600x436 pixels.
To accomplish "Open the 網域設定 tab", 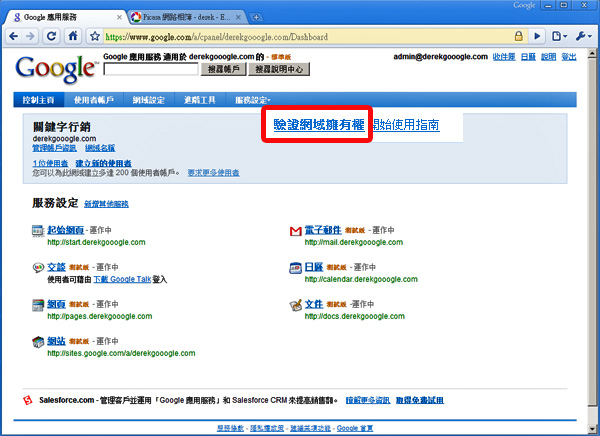I will coord(148,100).
